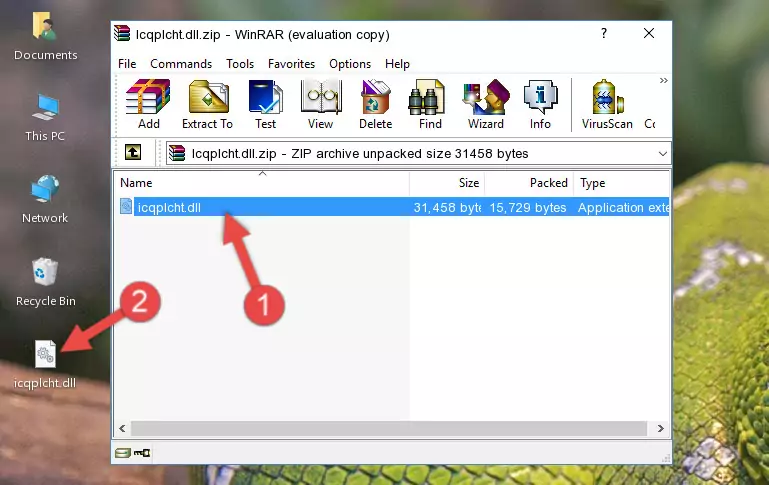Open the Find files tool
The height and width of the screenshot is (485, 769).
point(430,104)
